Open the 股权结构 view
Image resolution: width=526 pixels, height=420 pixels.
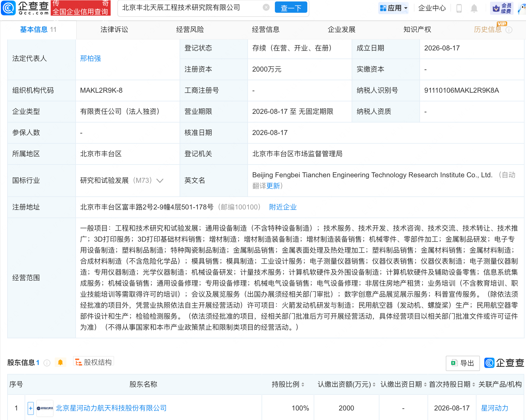[x=94, y=362]
